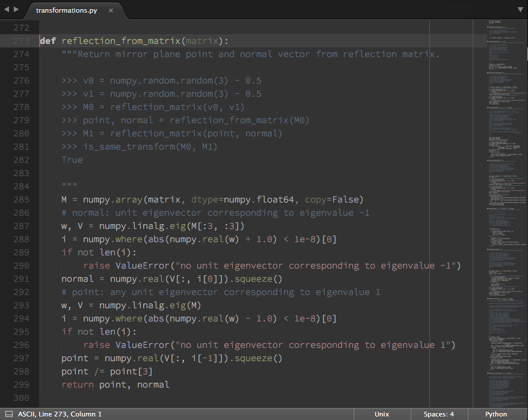The height and width of the screenshot is (420, 528).
Task: Open the Unix line endings menu
Action: (381, 414)
